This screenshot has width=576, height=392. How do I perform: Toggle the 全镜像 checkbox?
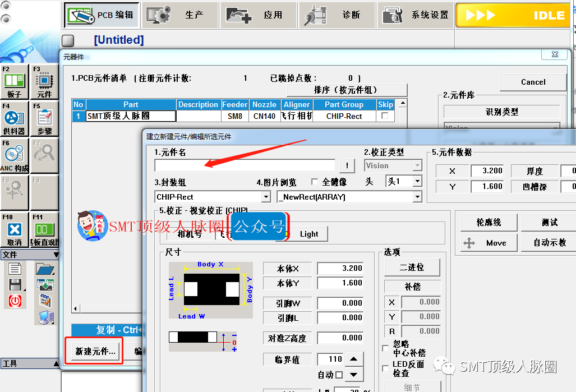coord(315,182)
